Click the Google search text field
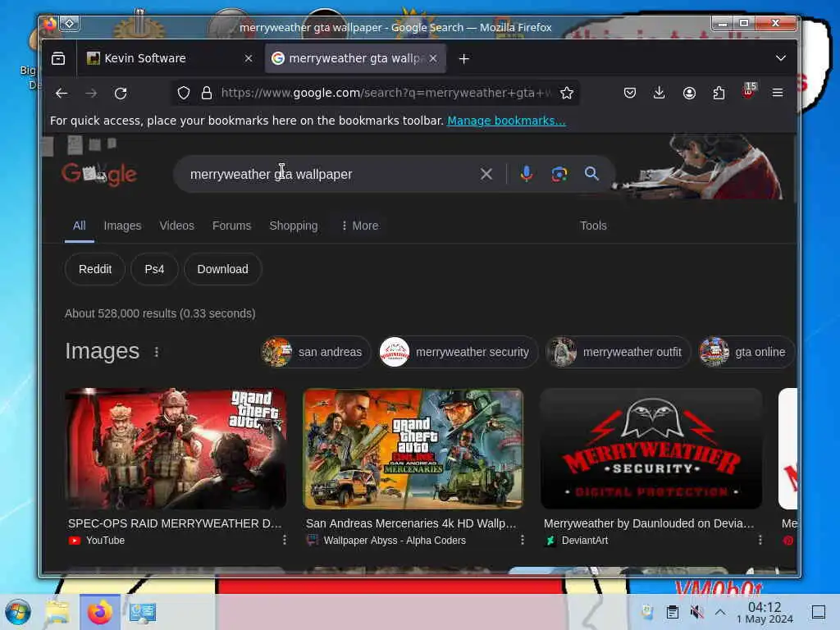Screen dimensions: 840x630 click(x=326, y=174)
